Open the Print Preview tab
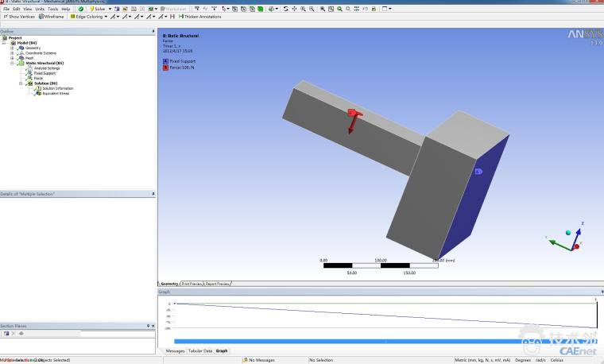Screen dimensions: 604x364 click(x=192, y=284)
